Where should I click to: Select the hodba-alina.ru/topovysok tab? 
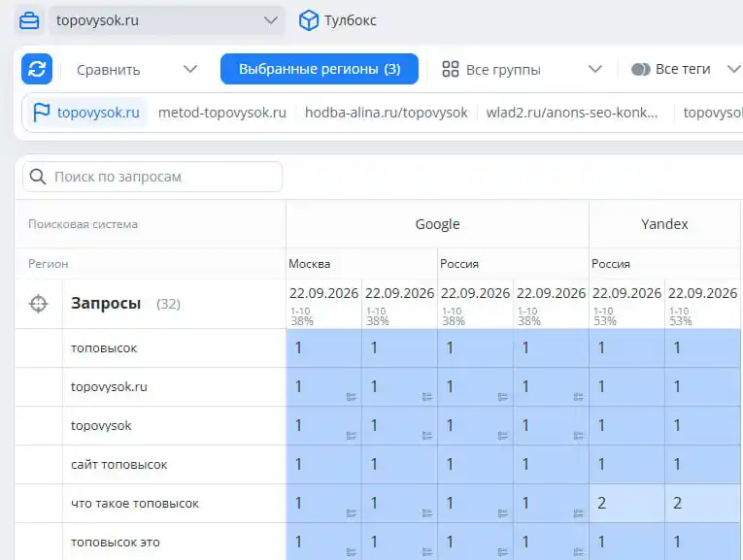(386, 113)
